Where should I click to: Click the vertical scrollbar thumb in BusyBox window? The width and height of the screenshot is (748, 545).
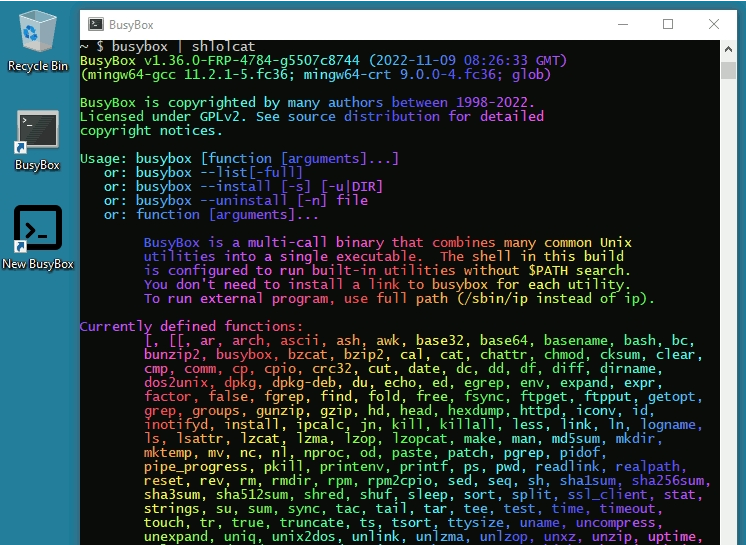click(728, 70)
